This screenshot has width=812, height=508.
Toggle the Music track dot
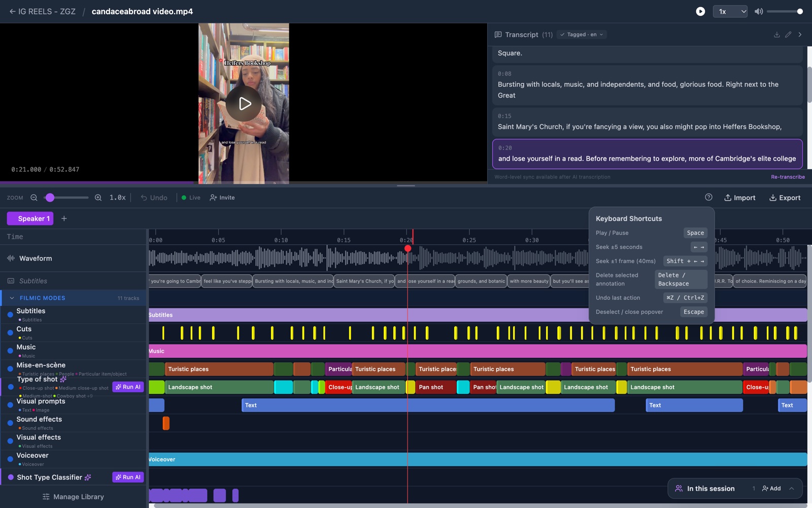point(10,351)
